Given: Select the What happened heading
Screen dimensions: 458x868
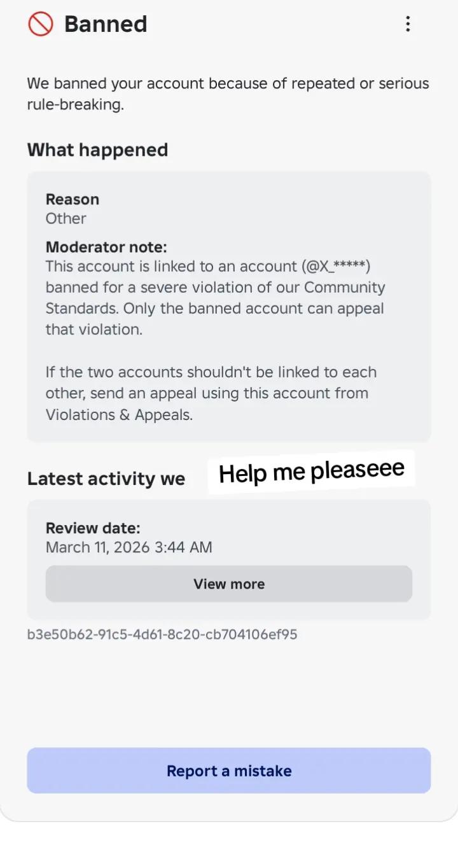Looking at the screenshot, I should (x=97, y=150).
